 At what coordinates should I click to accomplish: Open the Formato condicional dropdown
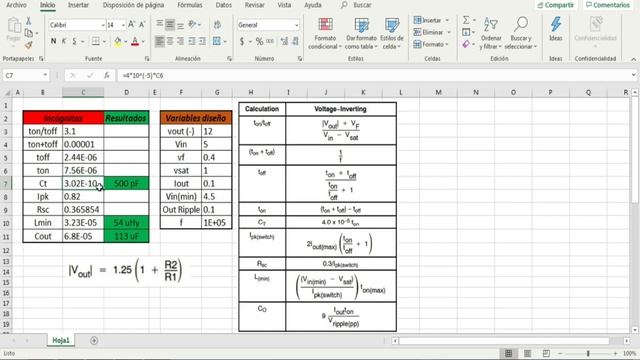pyautogui.click(x=325, y=33)
